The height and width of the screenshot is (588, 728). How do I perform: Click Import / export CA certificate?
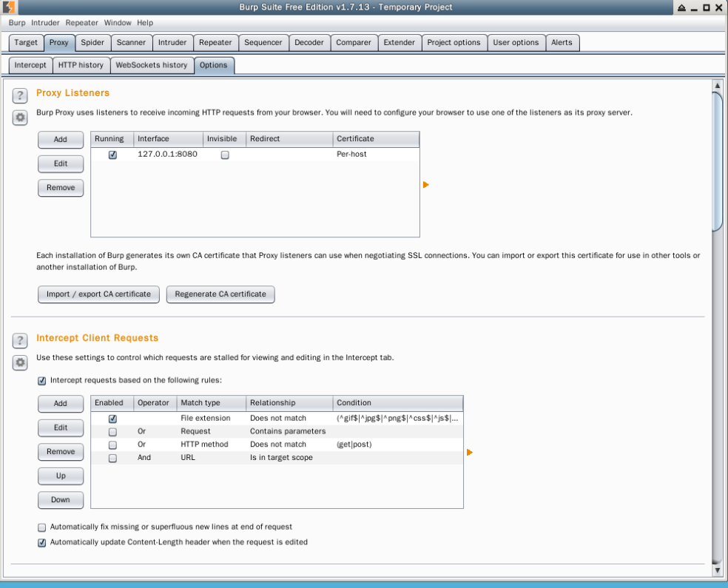pos(98,294)
